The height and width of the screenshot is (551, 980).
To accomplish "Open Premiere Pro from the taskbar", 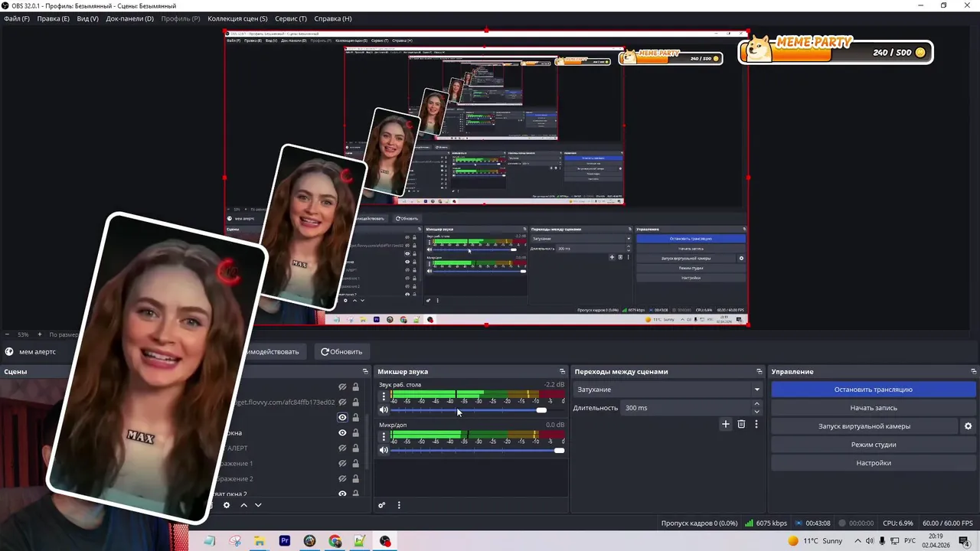I will [284, 541].
